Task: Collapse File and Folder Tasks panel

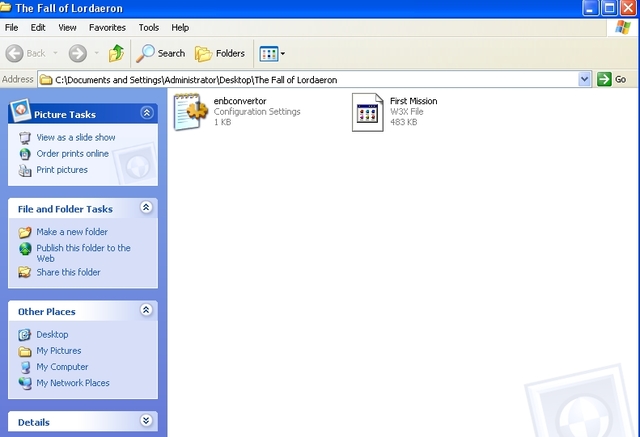Action: (146, 207)
